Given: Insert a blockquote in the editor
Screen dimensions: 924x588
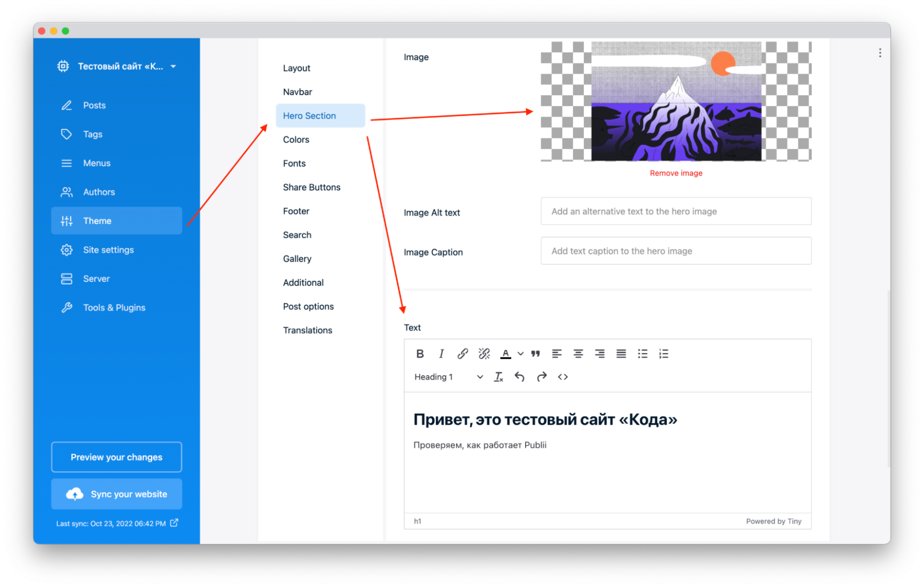Looking at the screenshot, I should click(535, 354).
